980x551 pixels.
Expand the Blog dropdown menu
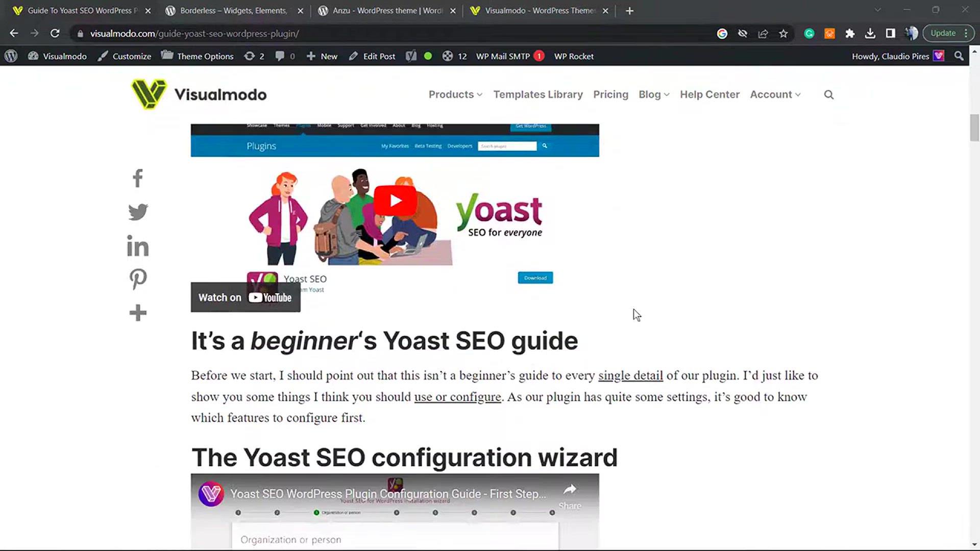[654, 94]
